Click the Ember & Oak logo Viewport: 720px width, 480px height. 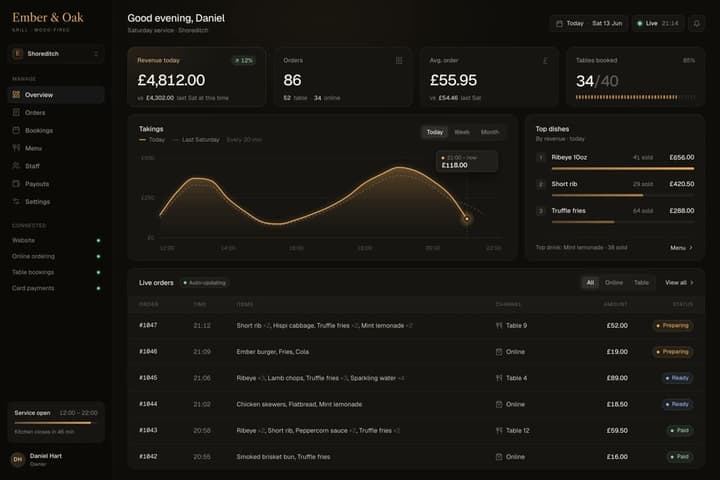(x=48, y=17)
